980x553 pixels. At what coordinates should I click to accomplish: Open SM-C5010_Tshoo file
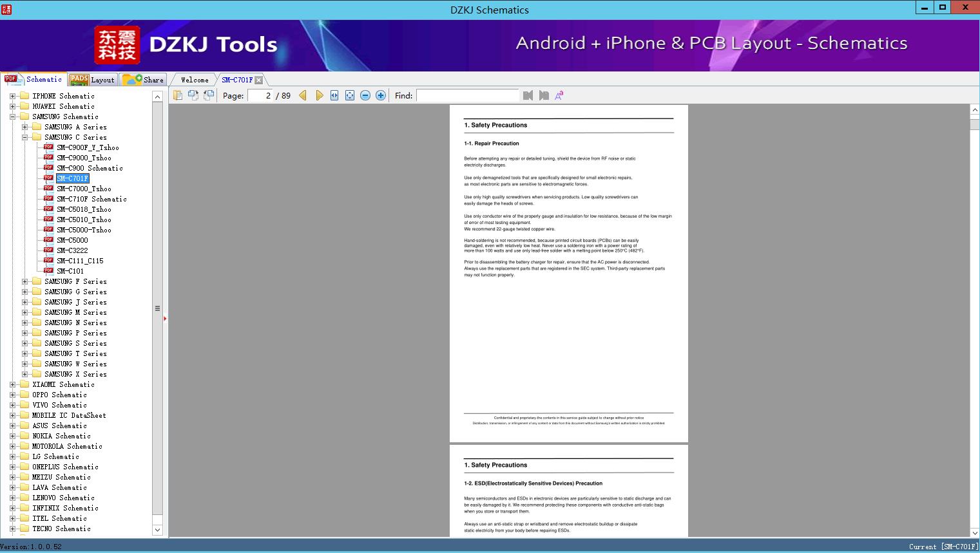84,220
